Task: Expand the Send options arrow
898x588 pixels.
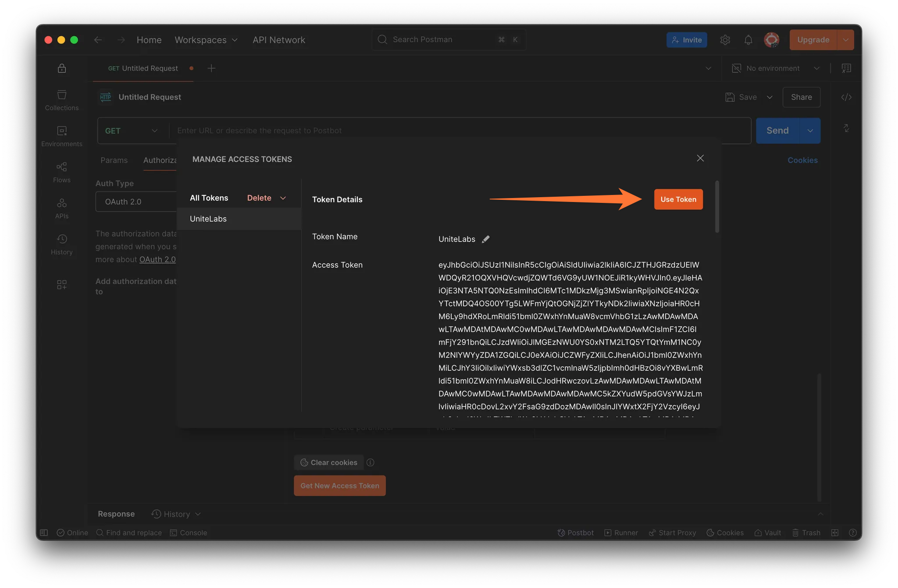Action: (x=810, y=131)
